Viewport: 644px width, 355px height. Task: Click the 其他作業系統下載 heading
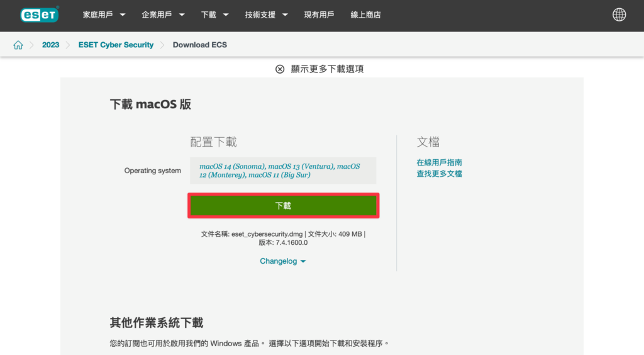pyautogui.click(x=157, y=323)
